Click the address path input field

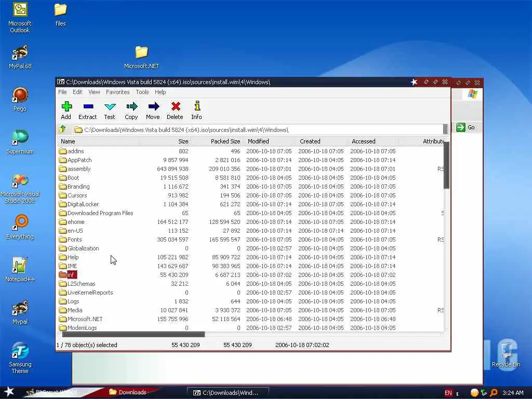pos(258,129)
